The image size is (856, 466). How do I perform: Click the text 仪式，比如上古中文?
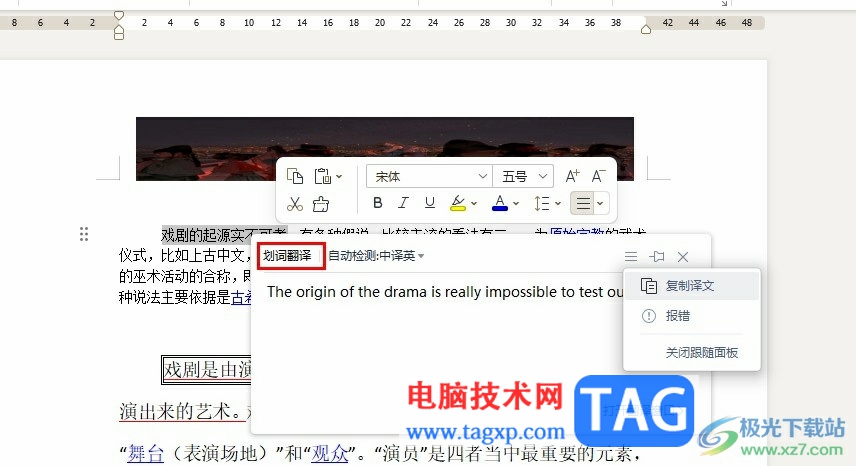pos(181,255)
